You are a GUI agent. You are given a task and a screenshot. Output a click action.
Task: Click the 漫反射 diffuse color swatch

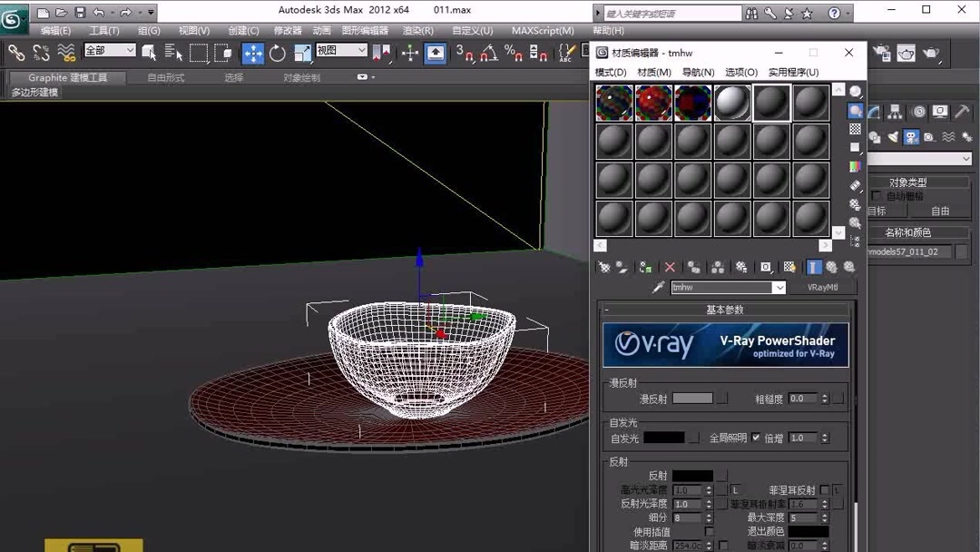click(691, 399)
